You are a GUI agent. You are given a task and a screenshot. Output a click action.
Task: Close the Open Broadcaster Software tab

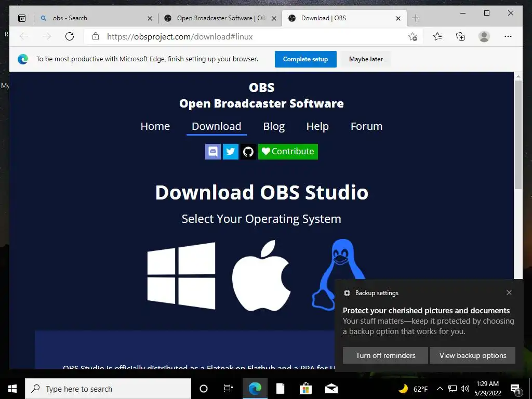click(x=274, y=18)
